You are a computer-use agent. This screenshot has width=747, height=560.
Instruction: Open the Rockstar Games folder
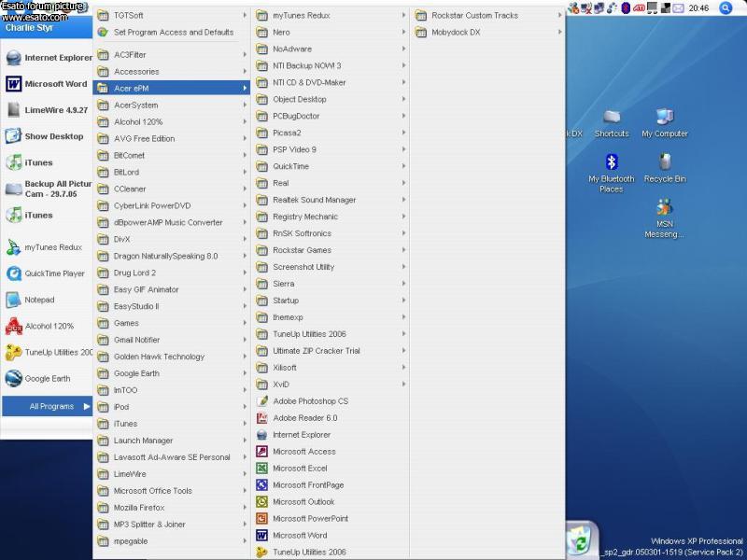point(330,250)
